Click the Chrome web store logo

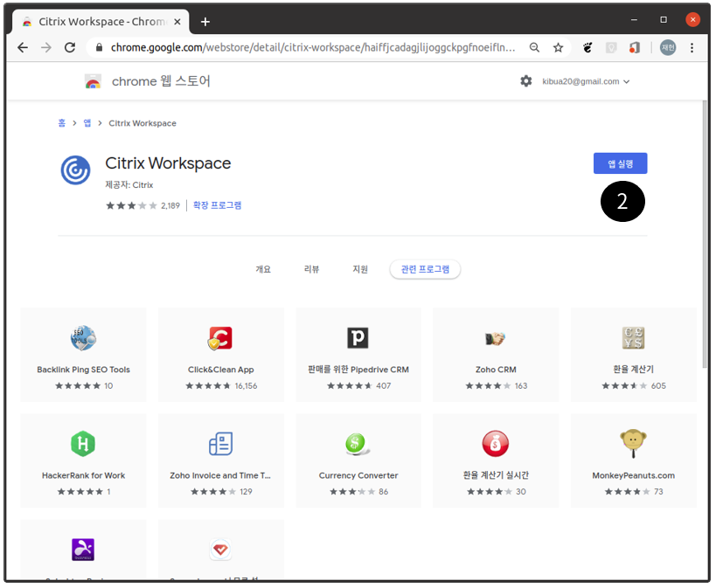point(93,81)
